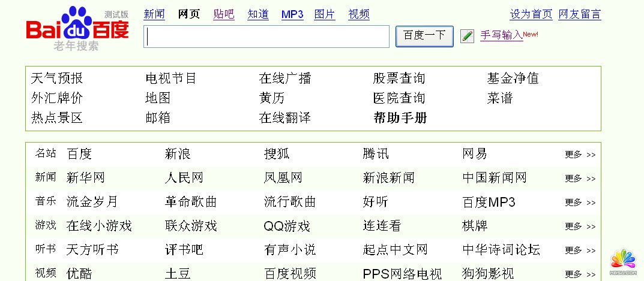The height and width of the screenshot is (281, 644).
Task: Click the colorful peacock watermark logo
Action: [x=622, y=260]
